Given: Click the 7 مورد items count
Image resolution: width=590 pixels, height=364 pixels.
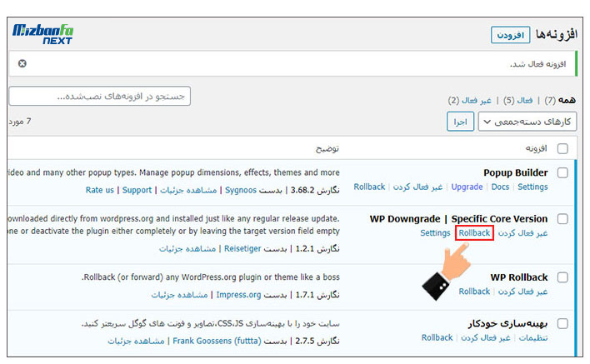Looking at the screenshot, I should coord(20,122).
